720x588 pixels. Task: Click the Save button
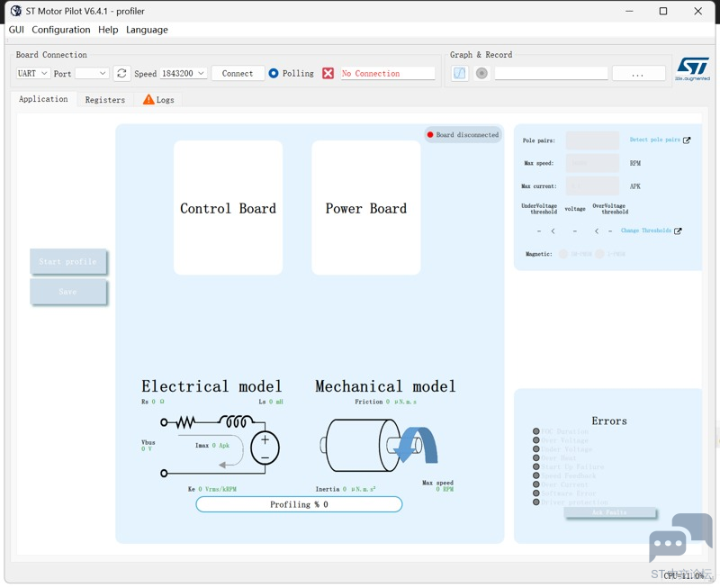point(68,291)
